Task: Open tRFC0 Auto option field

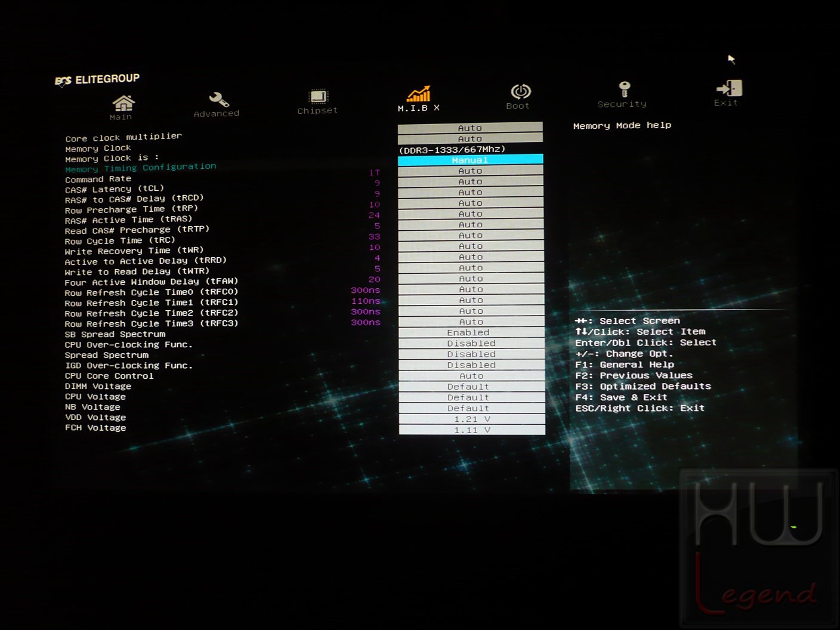Action: point(471,289)
